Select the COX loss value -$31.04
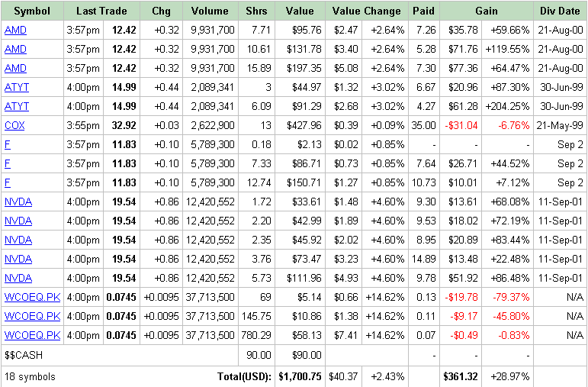The image size is (588, 387). [x=461, y=125]
